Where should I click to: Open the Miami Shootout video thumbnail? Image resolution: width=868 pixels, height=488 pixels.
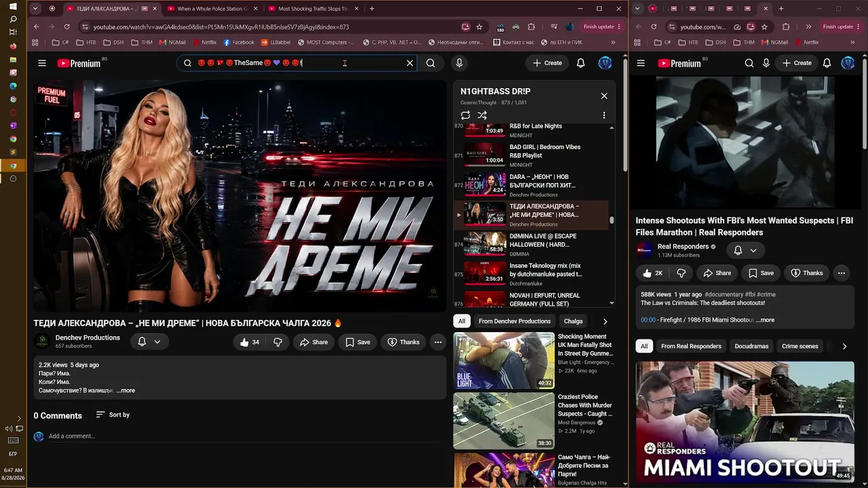coord(745,422)
